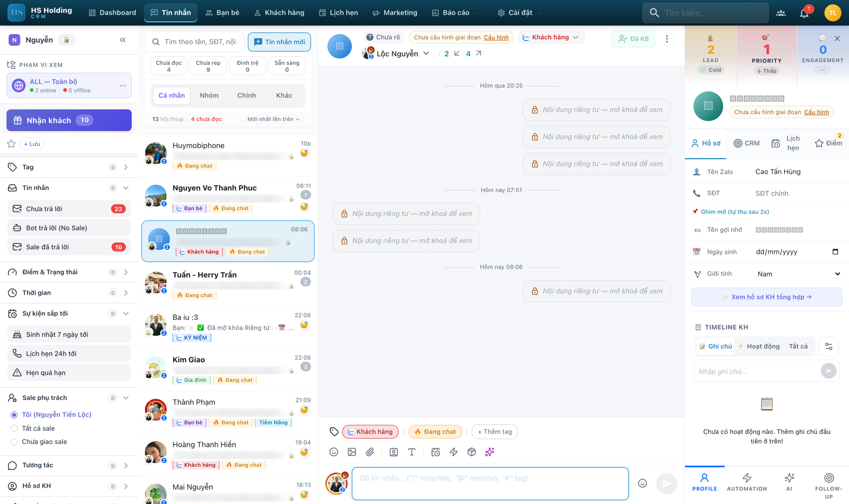849x504 pixels.
Task: Open the notifications bell icon
Action: [804, 13]
